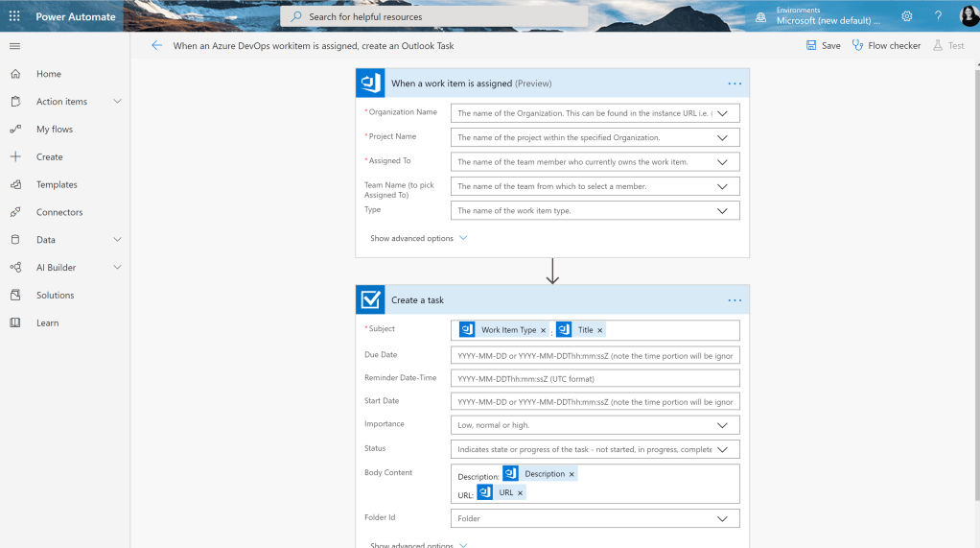Collapse the left navigation hamburger menu
The image size is (980, 548).
click(14, 46)
